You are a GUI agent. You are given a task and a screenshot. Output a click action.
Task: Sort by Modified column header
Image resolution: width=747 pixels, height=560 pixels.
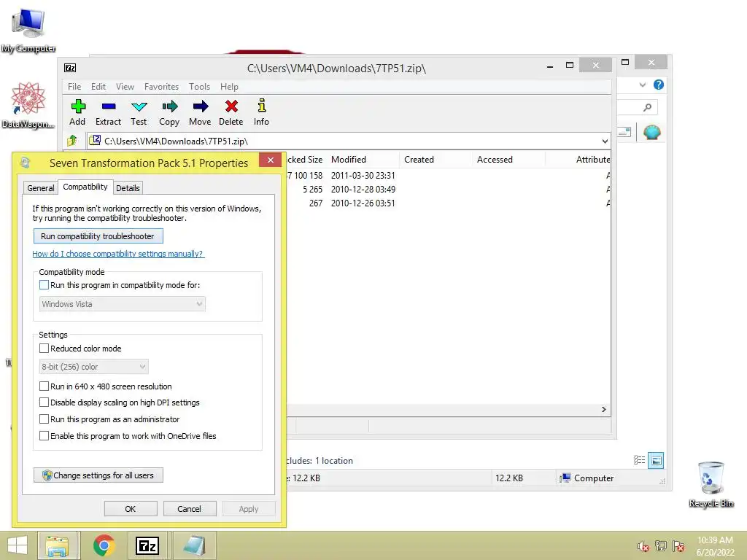(363, 160)
